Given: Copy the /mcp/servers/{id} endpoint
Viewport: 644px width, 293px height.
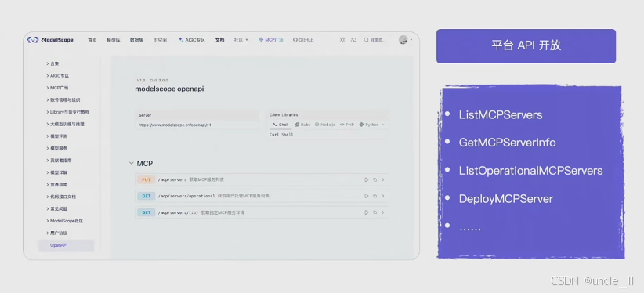Looking at the screenshot, I should pyautogui.click(x=374, y=212).
